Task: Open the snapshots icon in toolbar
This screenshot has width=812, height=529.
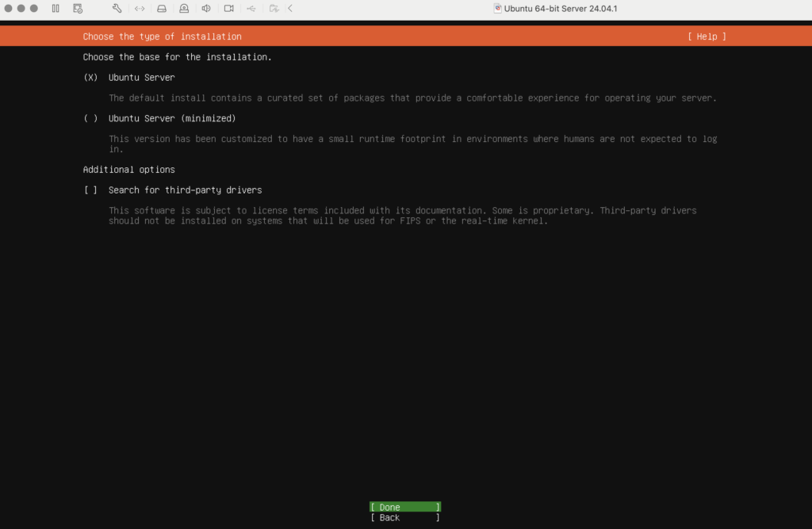Action: point(78,9)
